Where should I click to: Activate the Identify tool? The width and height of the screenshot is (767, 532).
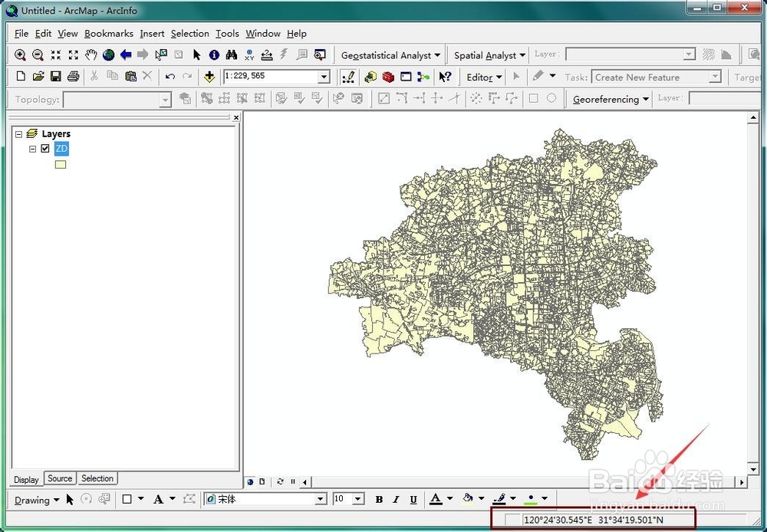(x=214, y=54)
